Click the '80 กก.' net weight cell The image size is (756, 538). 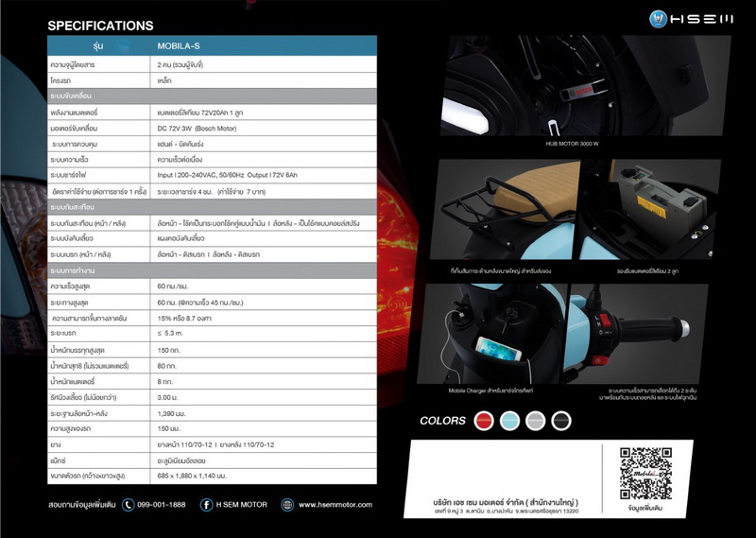pos(264,366)
